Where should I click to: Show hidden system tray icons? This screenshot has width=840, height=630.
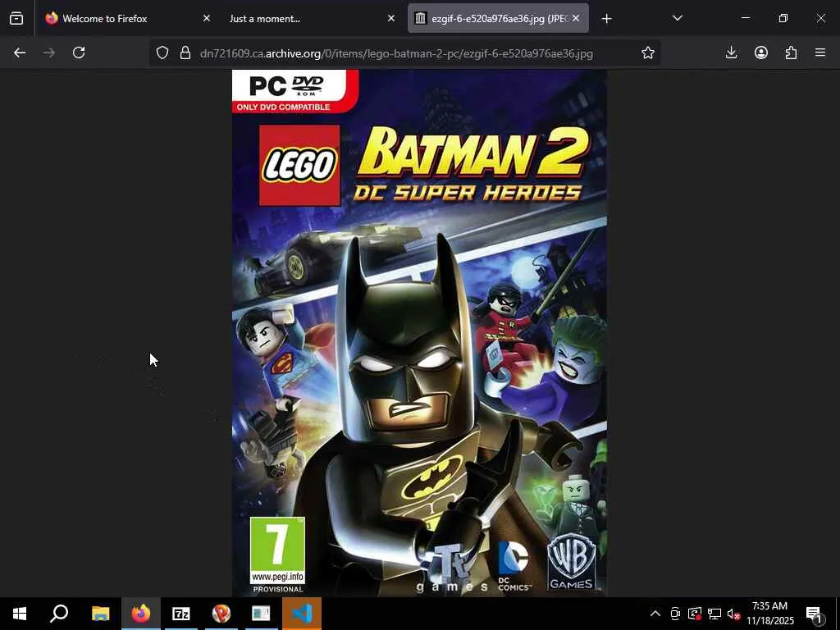point(655,614)
